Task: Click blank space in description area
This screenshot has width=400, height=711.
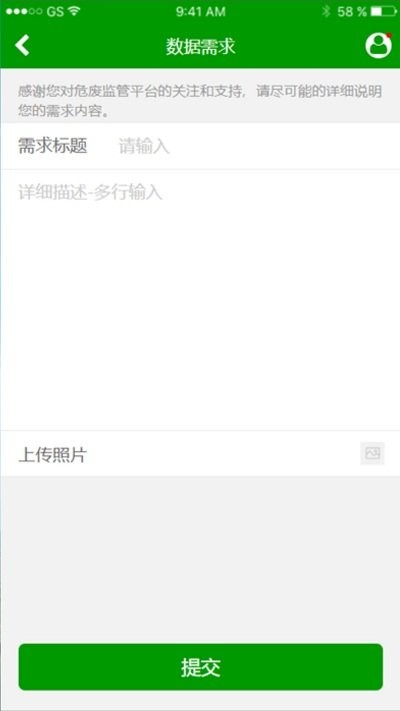Action: tap(200, 317)
